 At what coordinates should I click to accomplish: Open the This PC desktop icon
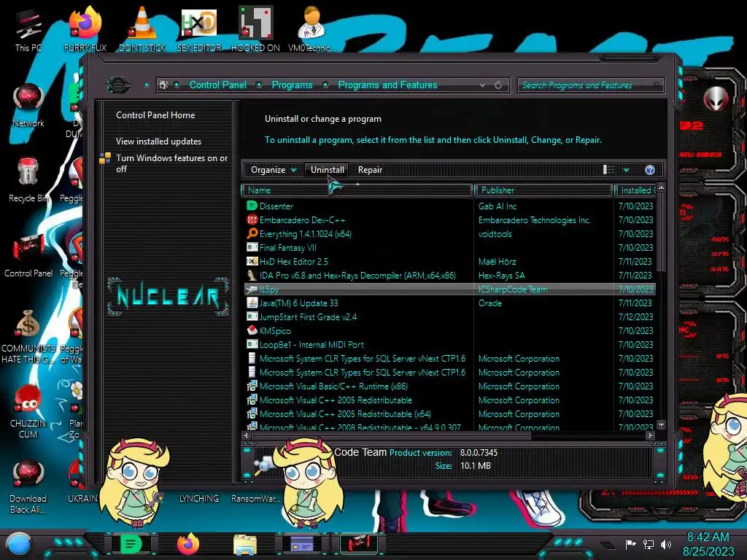28,30
